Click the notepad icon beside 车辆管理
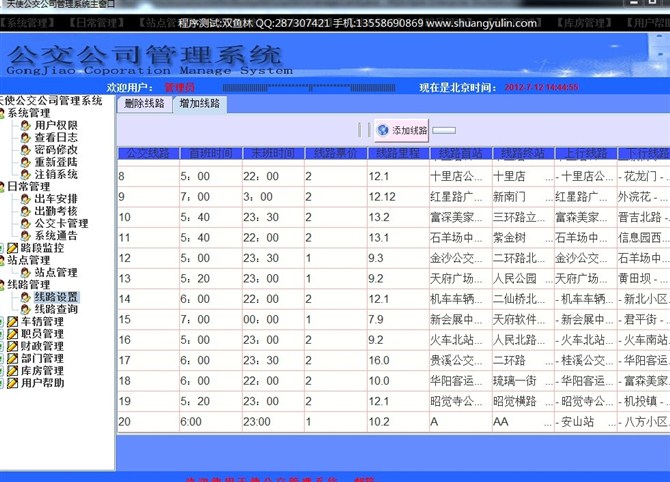670x482 pixels. click(12, 322)
